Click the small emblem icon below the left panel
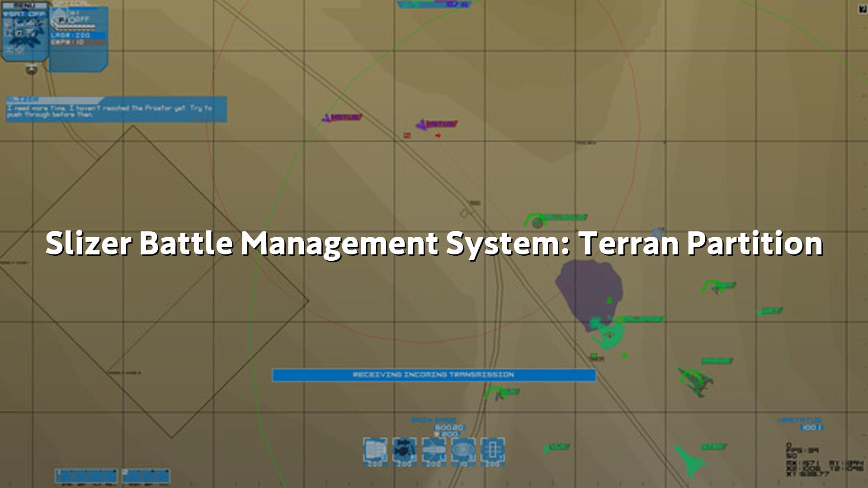The width and height of the screenshot is (868, 488). [x=31, y=69]
